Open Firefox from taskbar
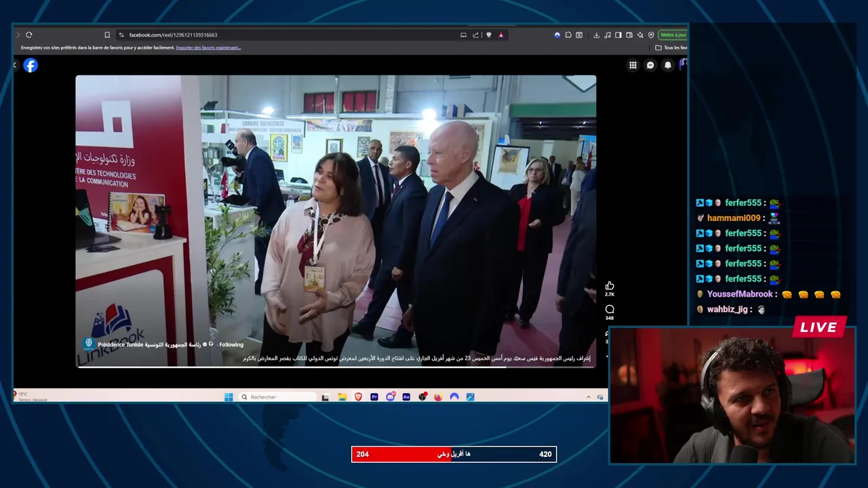Screen dimensions: 868x488 point(438,396)
